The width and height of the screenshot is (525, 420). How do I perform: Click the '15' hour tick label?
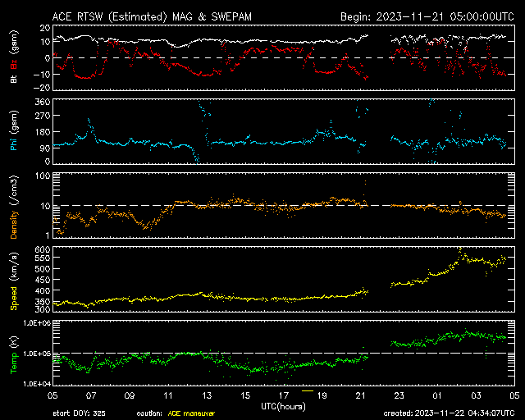pyautogui.click(x=245, y=395)
